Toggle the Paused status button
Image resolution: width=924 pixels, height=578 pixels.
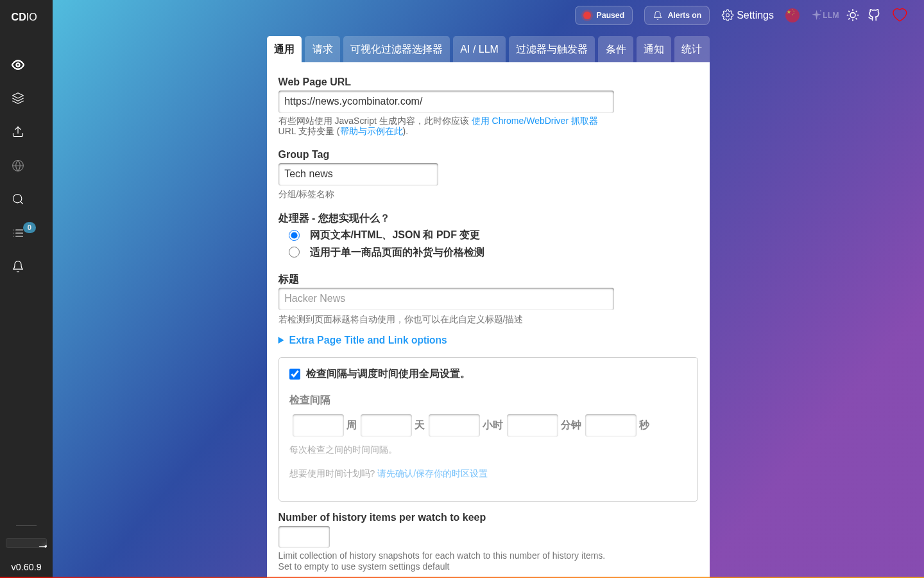pyautogui.click(x=604, y=15)
